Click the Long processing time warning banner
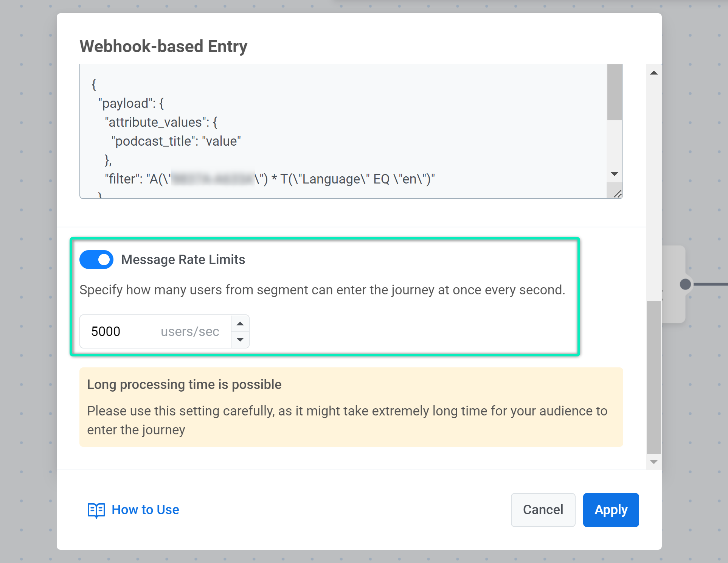Image resolution: width=728 pixels, height=563 pixels. point(351,407)
